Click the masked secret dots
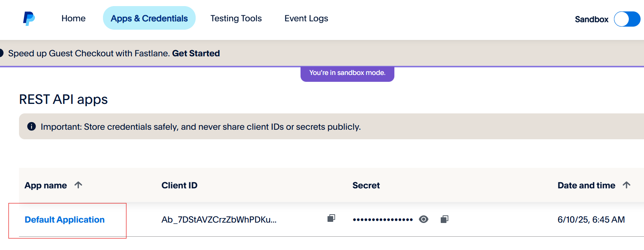 (x=383, y=220)
